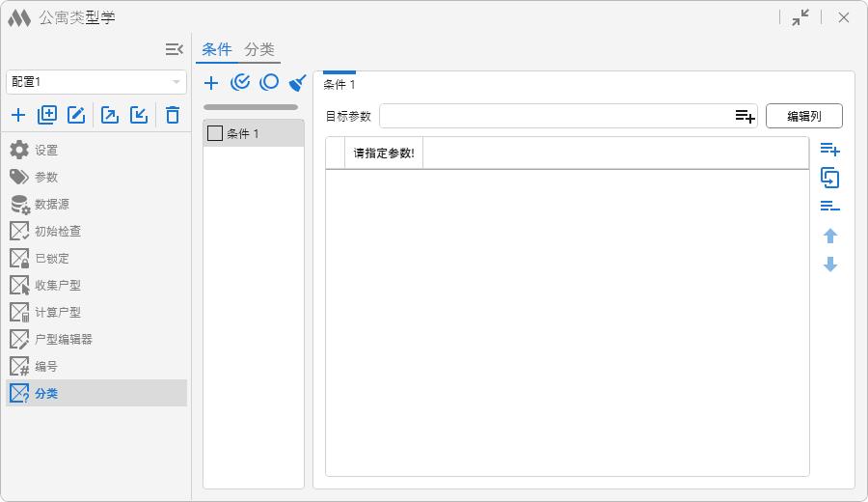Open the 数据源 sidebar item
This screenshot has height=502, width=868.
point(52,204)
